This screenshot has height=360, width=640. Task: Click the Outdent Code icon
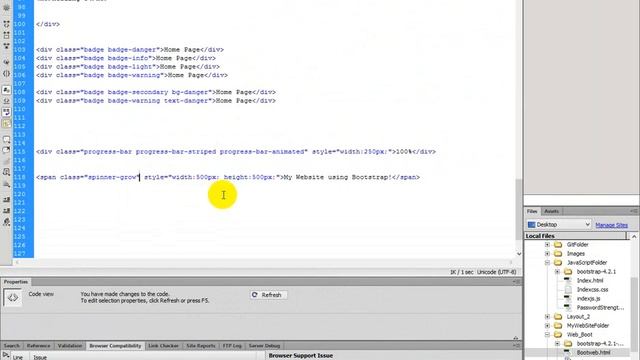click(x=7, y=211)
